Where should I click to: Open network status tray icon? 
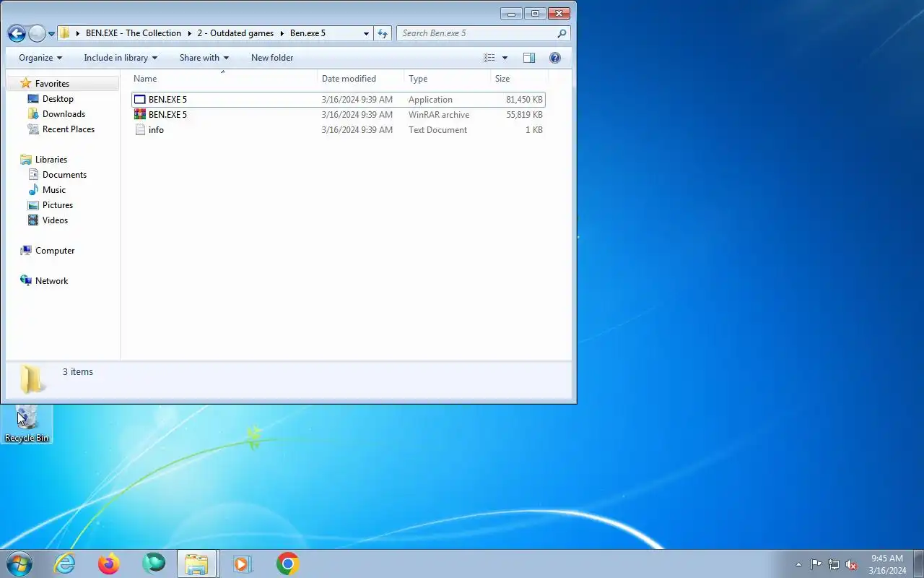(834, 564)
